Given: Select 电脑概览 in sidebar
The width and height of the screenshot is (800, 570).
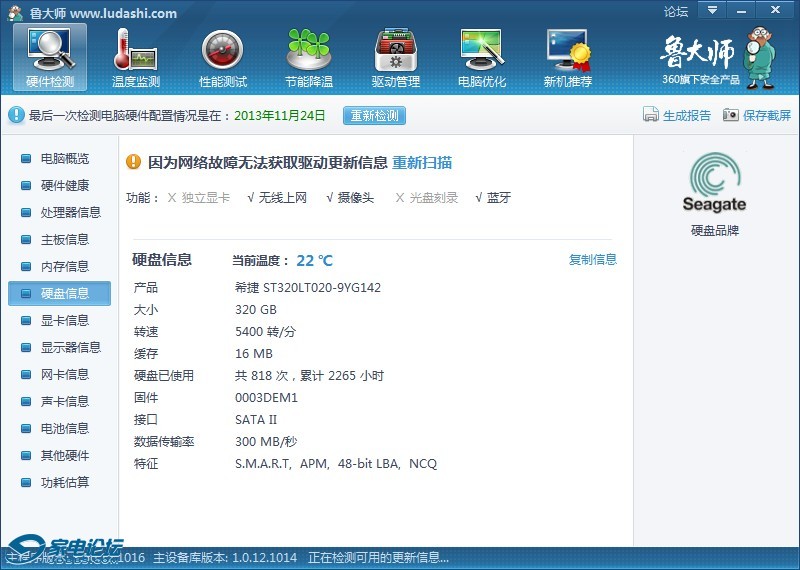Looking at the screenshot, I should [x=64, y=158].
